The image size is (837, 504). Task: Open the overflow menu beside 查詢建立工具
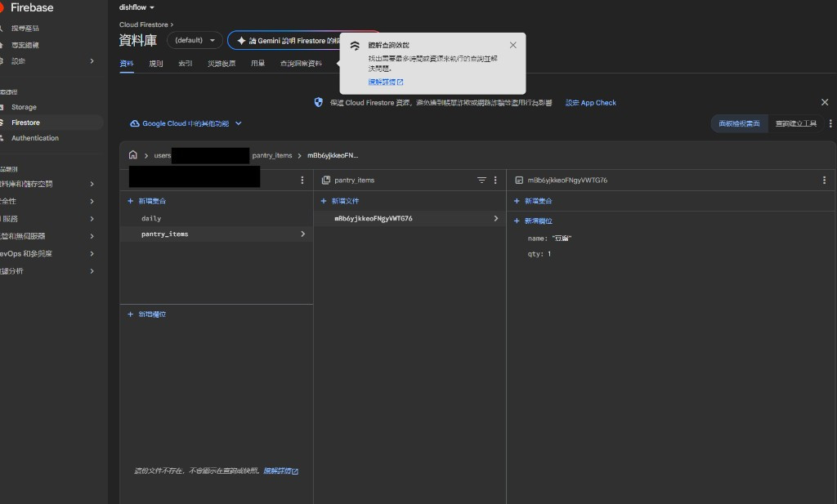[x=830, y=123]
